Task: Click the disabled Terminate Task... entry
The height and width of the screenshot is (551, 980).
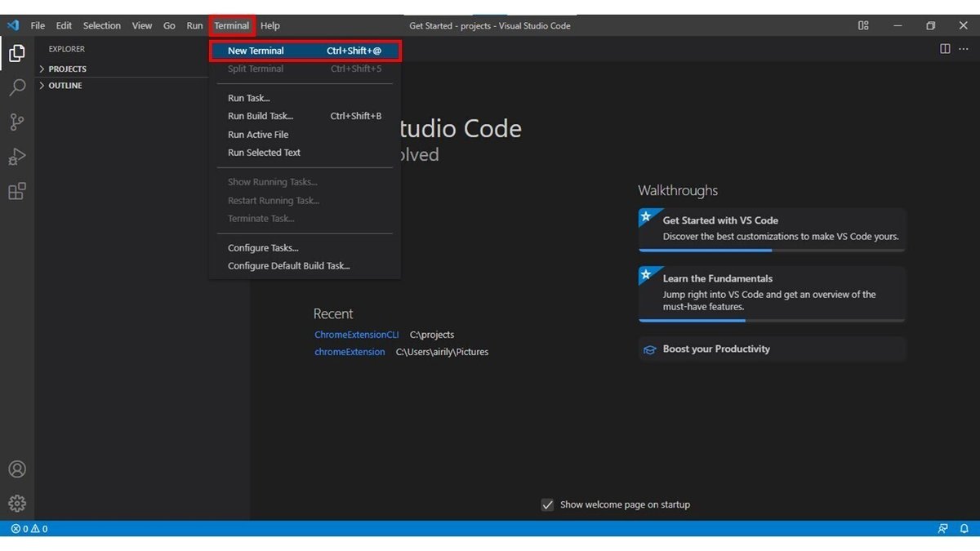Action: click(x=305, y=218)
